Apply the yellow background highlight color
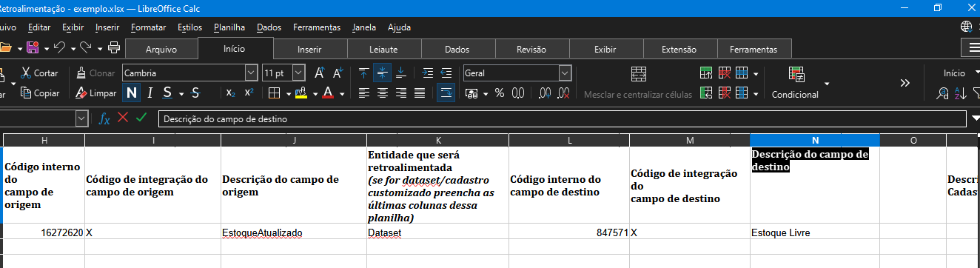The width and height of the screenshot is (980, 268). [x=301, y=93]
